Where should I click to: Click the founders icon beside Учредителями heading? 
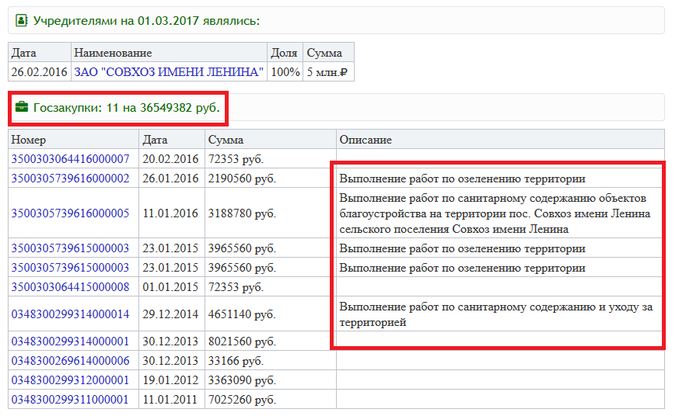click(21, 20)
